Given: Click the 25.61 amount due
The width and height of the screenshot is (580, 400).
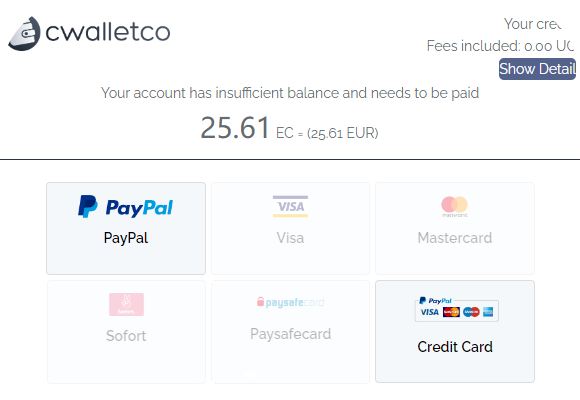Looking at the screenshot, I should 235,128.
